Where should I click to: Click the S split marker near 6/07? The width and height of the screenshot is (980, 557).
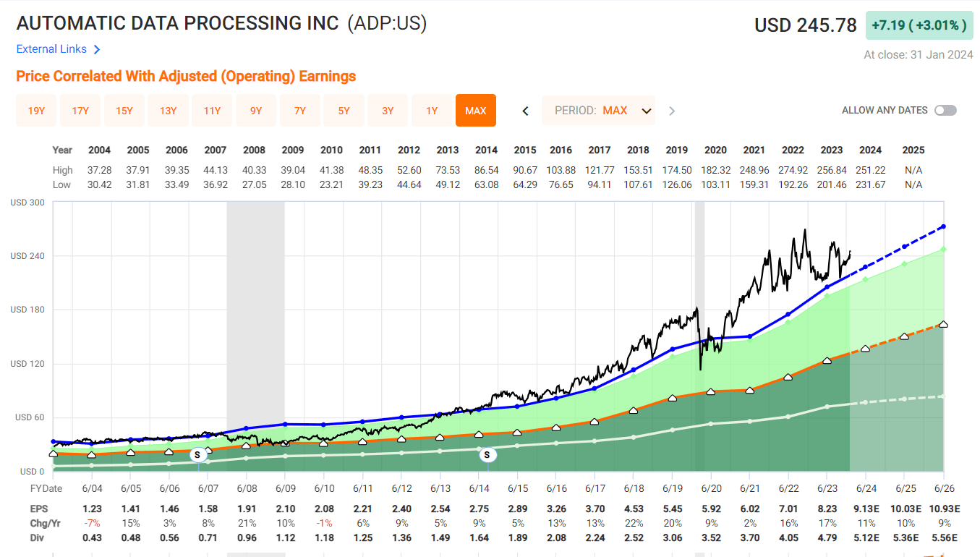coord(197,454)
